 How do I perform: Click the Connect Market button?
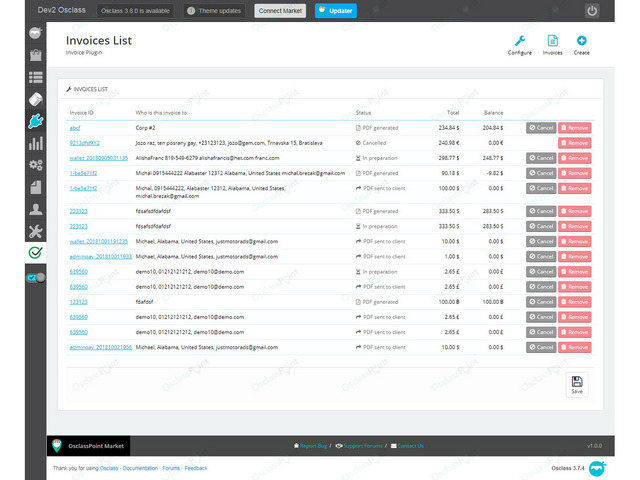(280, 11)
